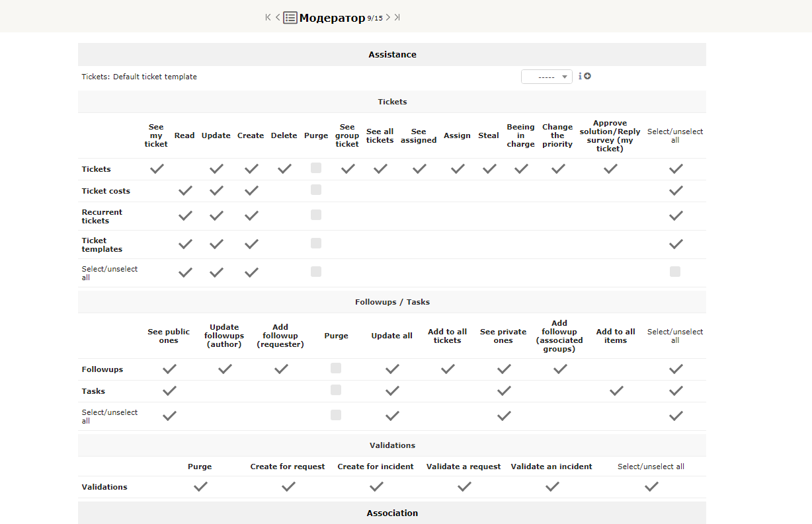Check Purge for Ticket costs
Image resolution: width=812 pixels, height=524 pixels.
click(x=315, y=190)
